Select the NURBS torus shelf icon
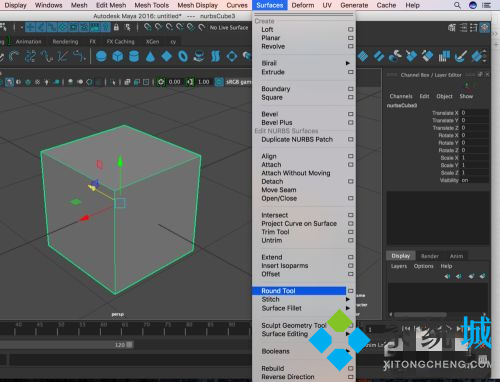This screenshot has width=500, height=382. tap(183, 56)
